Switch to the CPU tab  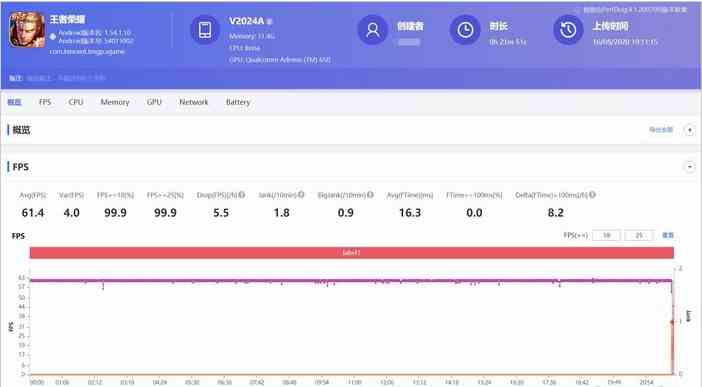(x=76, y=102)
